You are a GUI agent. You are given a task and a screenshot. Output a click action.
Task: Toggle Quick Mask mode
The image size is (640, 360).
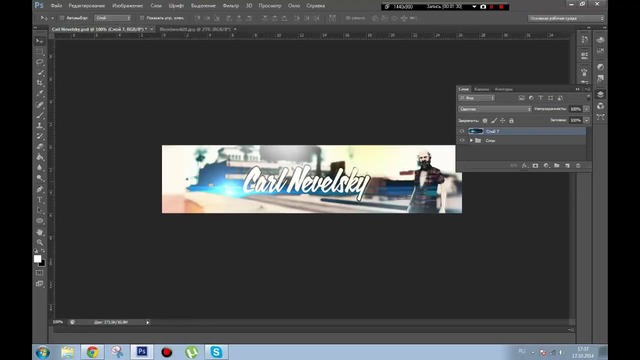[40, 273]
